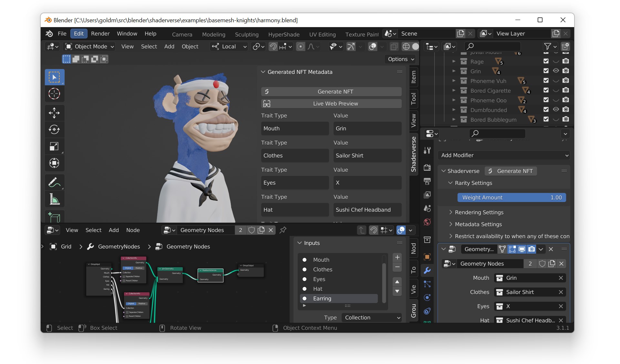Select the Rotate tool
The image size is (620, 364).
54,129
